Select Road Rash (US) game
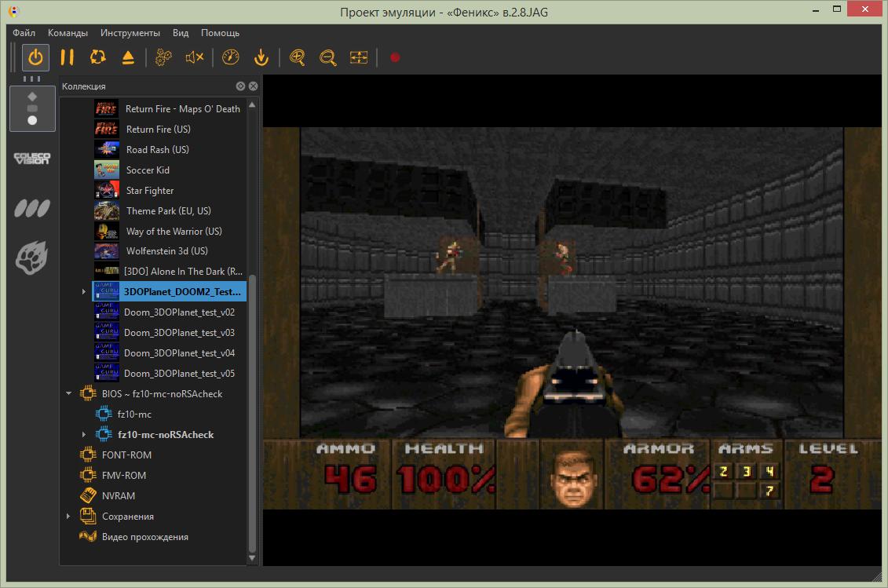 pyautogui.click(x=158, y=149)
